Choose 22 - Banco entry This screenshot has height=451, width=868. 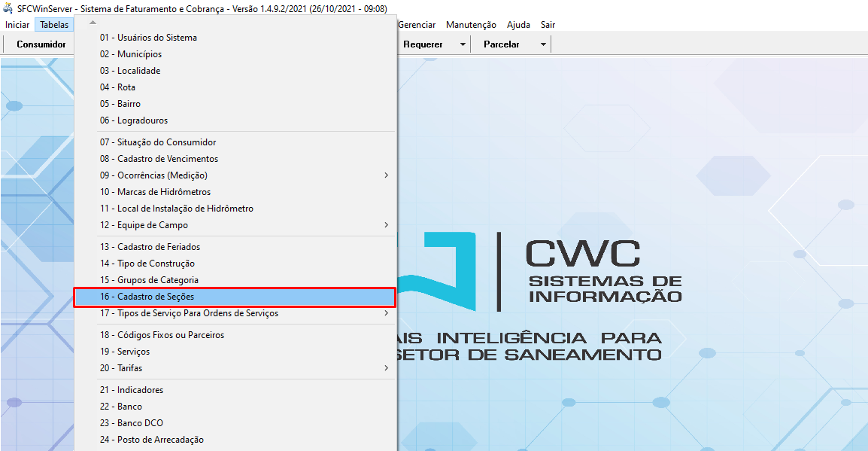(x=120, y=407)
